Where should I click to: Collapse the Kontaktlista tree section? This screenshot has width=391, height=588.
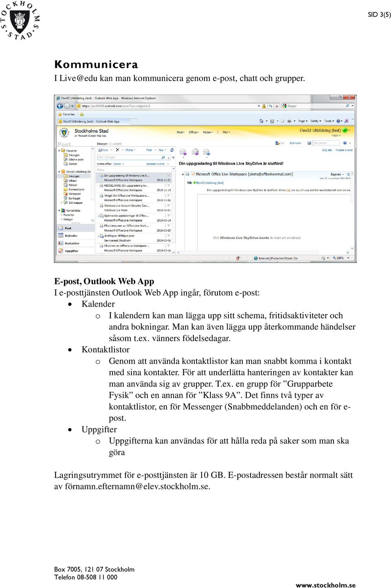click(x=59, y=211)
